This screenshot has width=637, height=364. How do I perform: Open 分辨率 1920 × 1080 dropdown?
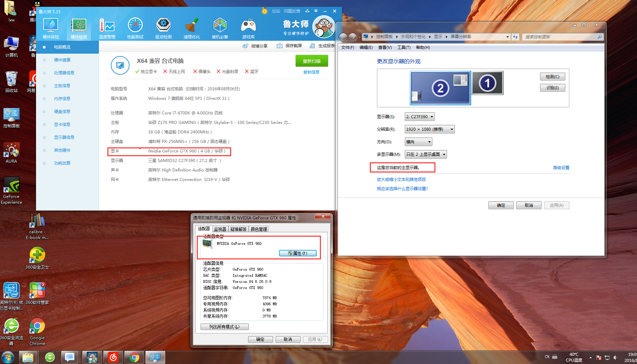[x=430, y=129]
